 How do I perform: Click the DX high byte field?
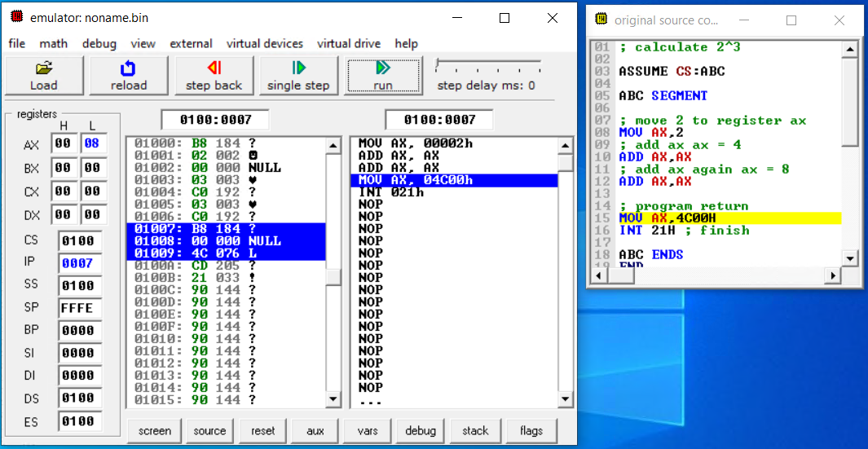coord(64,215)
